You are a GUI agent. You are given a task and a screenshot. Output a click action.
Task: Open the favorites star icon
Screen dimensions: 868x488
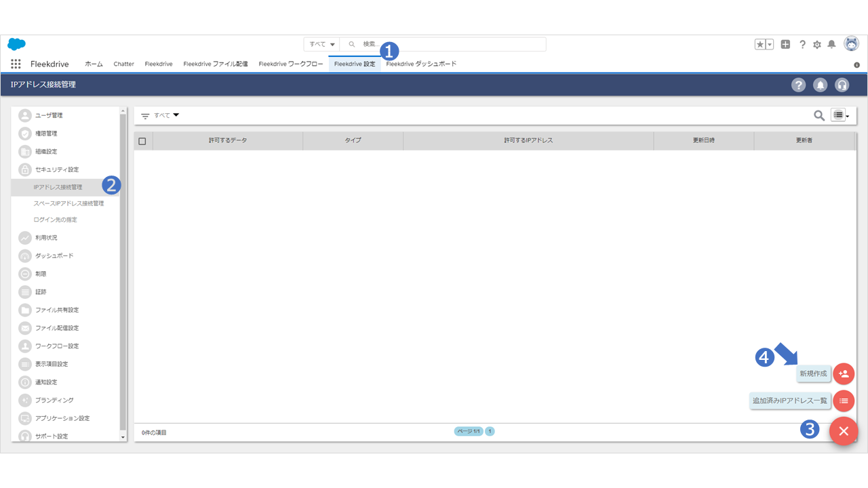click(760, 44)
